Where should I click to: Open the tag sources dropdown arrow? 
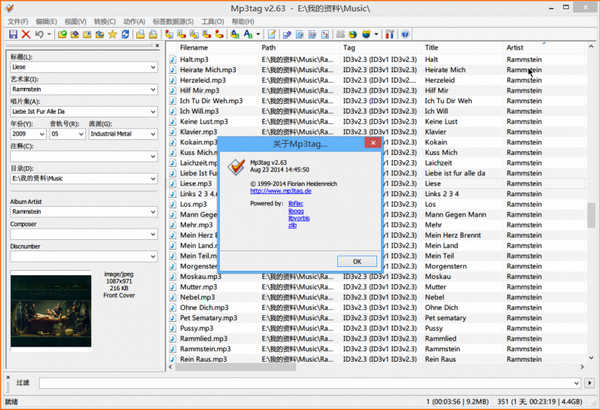(376, 34)
